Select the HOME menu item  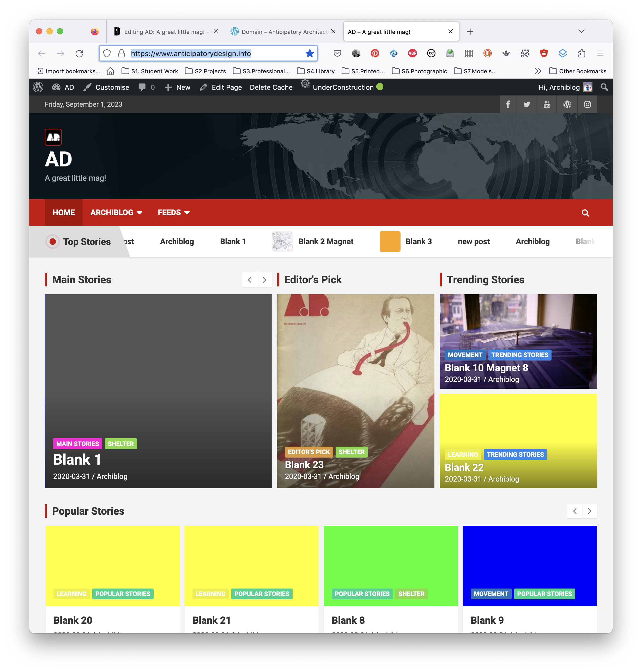coord(64,213)
